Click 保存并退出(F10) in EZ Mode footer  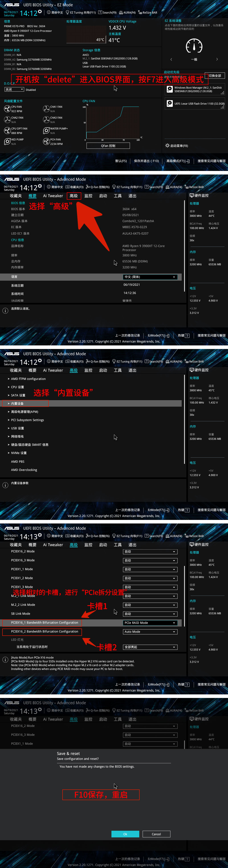point(146,161)
